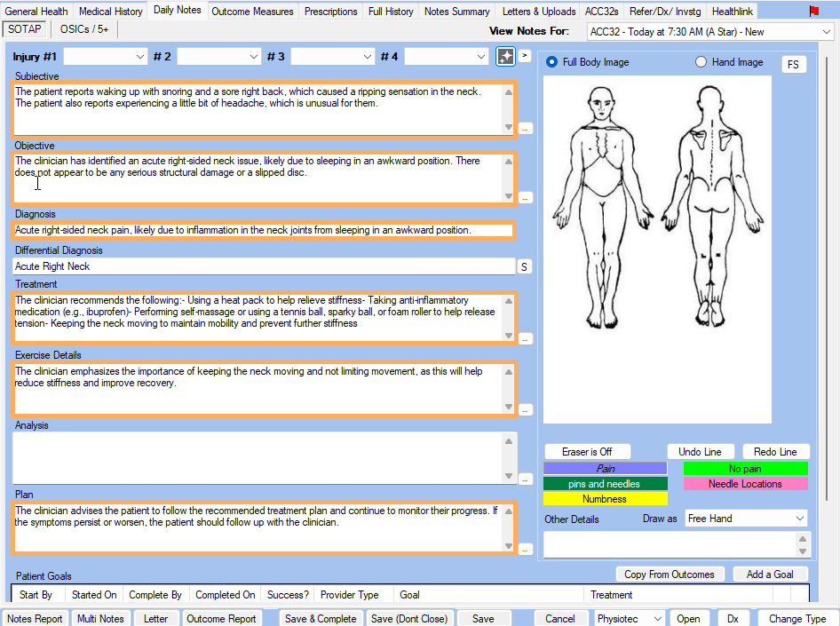The height and width of the screenshot is (626, 840).
Task: Open the Injury #1 dropdown
Action: point(105,56)
